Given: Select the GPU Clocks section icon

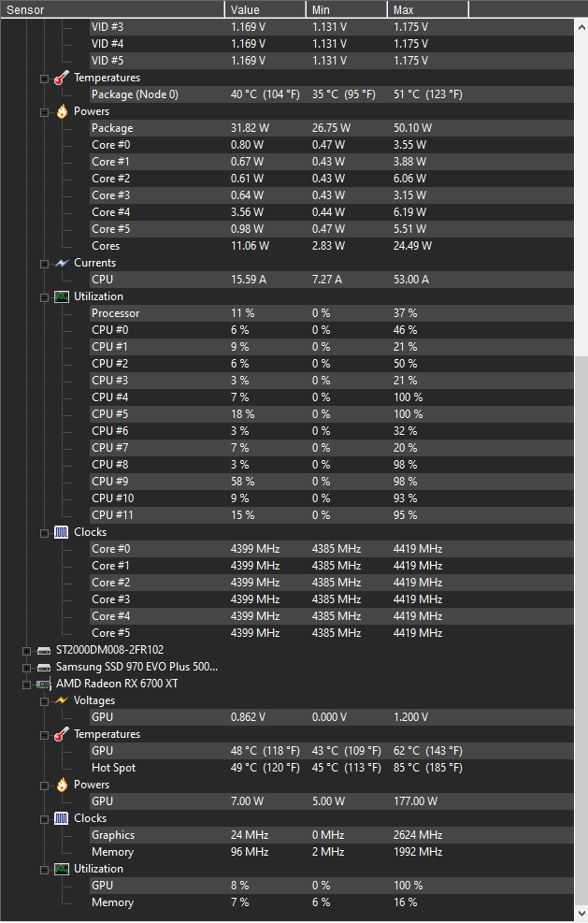Looking at the screenshot, I should tap(60, 818).
